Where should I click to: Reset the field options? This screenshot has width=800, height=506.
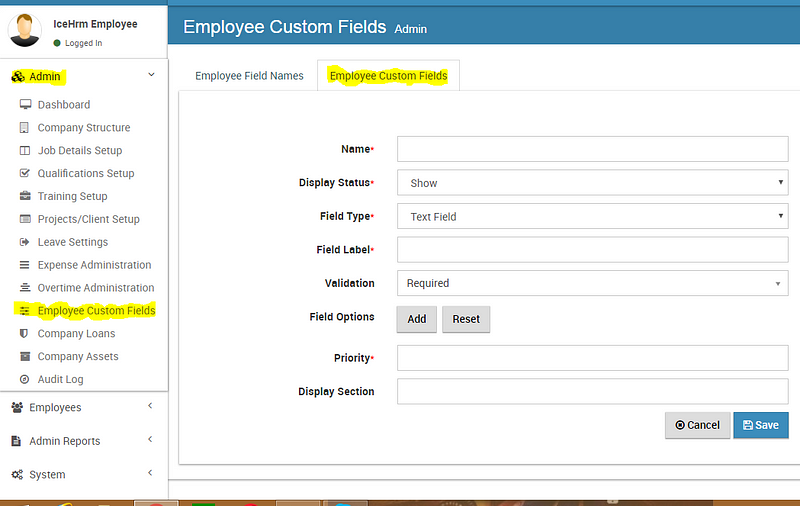pos(466,319)
